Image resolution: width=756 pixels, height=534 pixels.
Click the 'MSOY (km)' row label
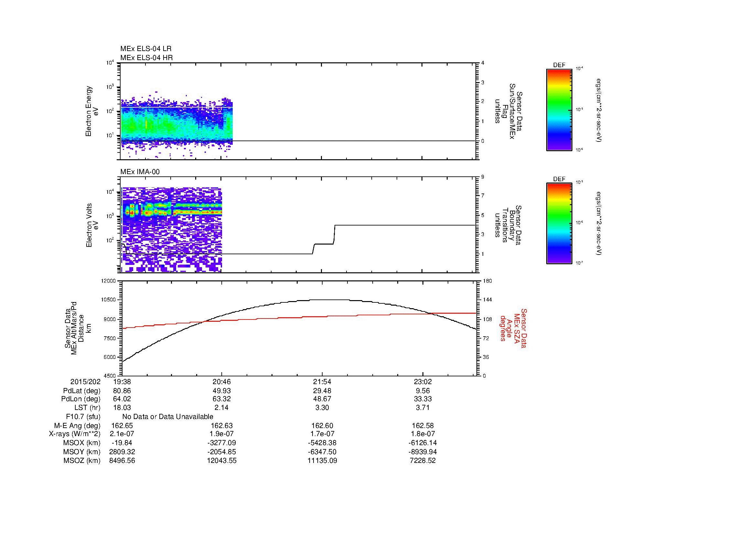(x=82, y=452)
